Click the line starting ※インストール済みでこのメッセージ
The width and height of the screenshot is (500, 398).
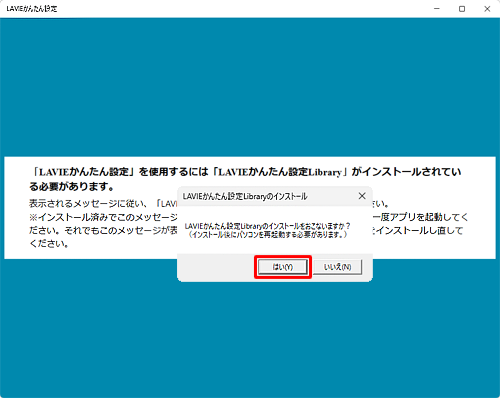[x=103, y=217]
